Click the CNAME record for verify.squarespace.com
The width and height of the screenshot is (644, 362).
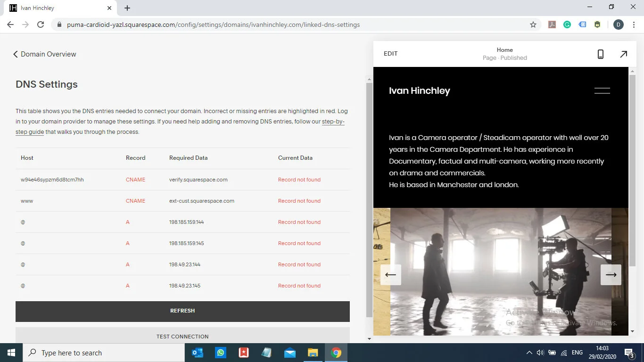[136, 180]
